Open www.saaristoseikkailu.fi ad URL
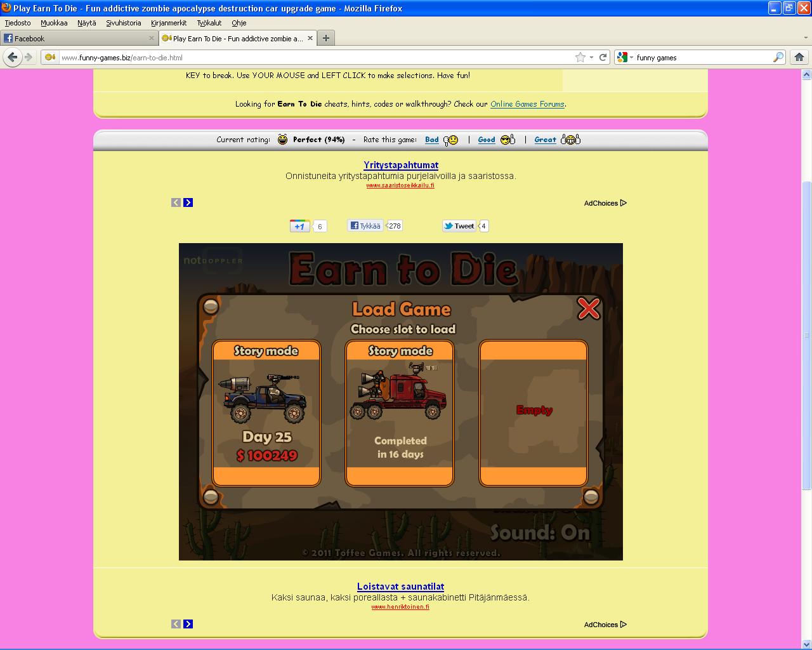Image resolution: width=812 pixels, height=650 pixels. [x=400, y=185]
